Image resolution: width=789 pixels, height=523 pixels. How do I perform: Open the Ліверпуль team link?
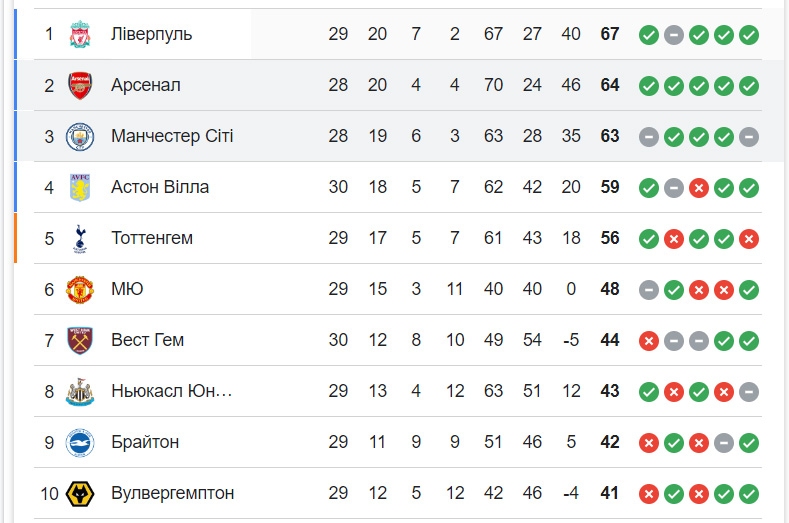[151, 35]
